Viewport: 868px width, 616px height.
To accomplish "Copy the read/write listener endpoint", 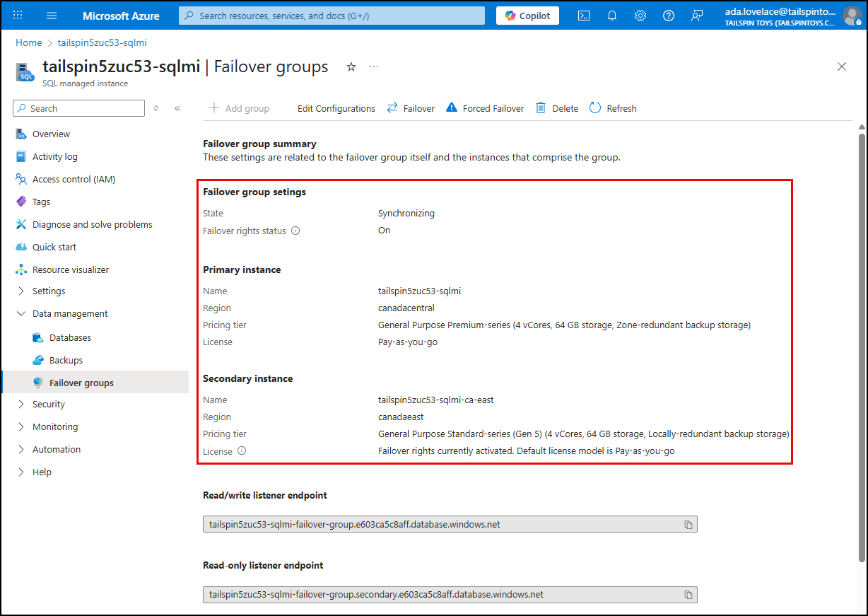I will pos(688,524).
